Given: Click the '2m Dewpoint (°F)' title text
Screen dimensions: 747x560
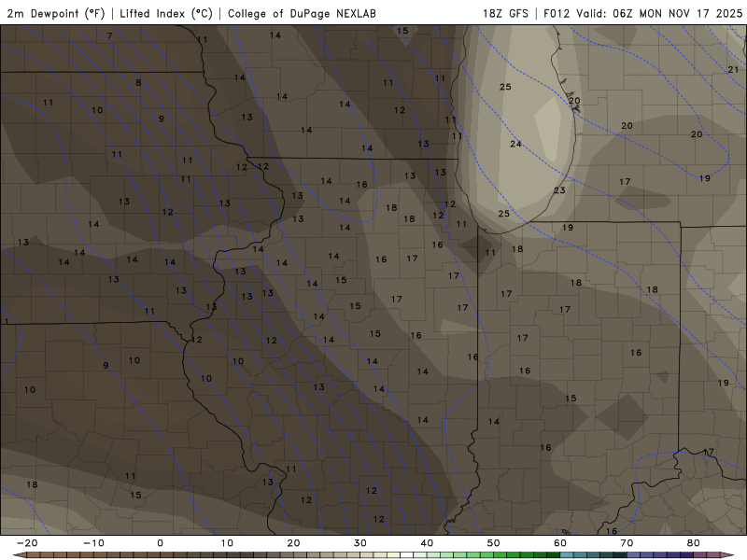Looking at the screenshot, I should [x=56, y=13].
